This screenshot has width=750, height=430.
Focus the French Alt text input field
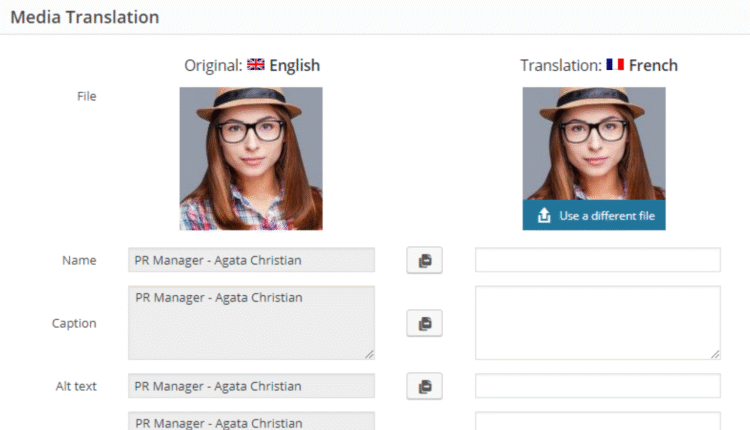597,386
